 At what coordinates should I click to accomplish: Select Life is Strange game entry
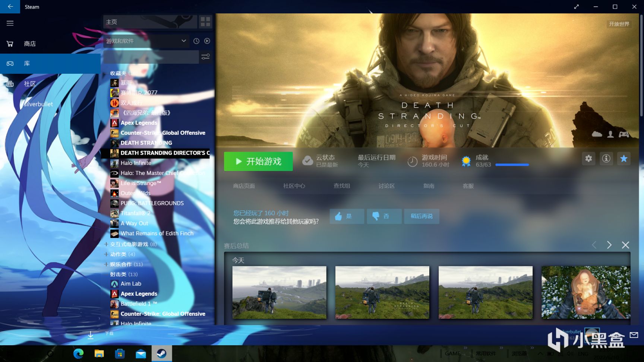tap(141, 183)
